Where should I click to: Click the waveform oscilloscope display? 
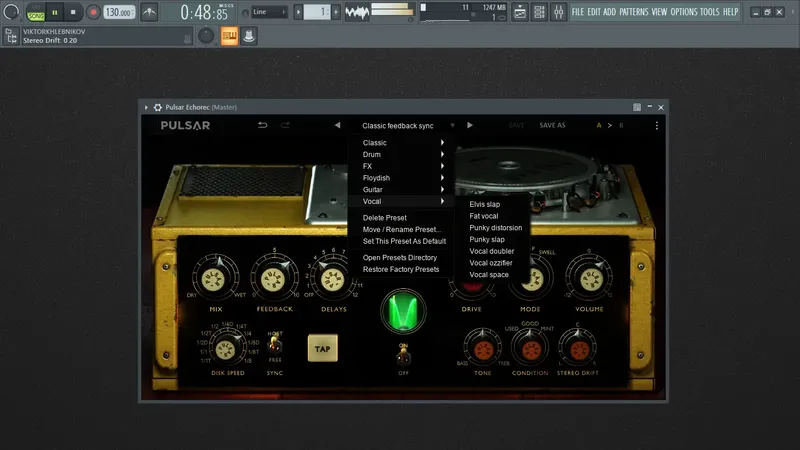click(x=357, y=12)
